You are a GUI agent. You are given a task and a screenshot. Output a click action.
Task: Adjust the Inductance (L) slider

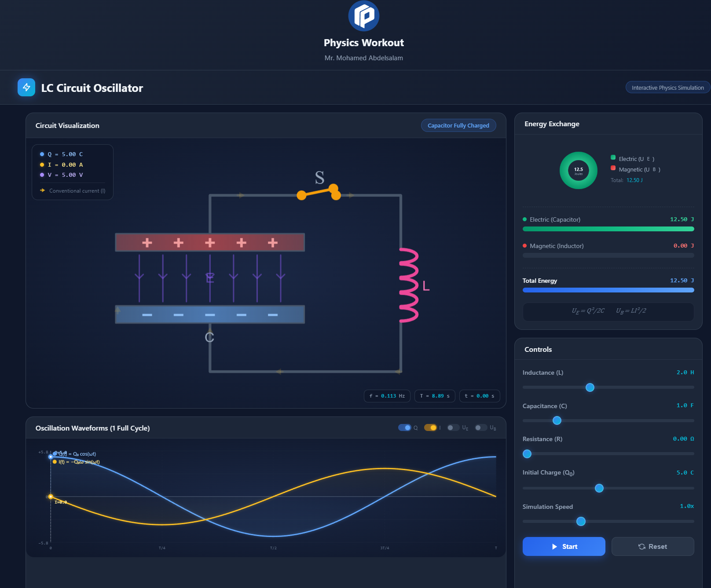click(x=608, y=387)
